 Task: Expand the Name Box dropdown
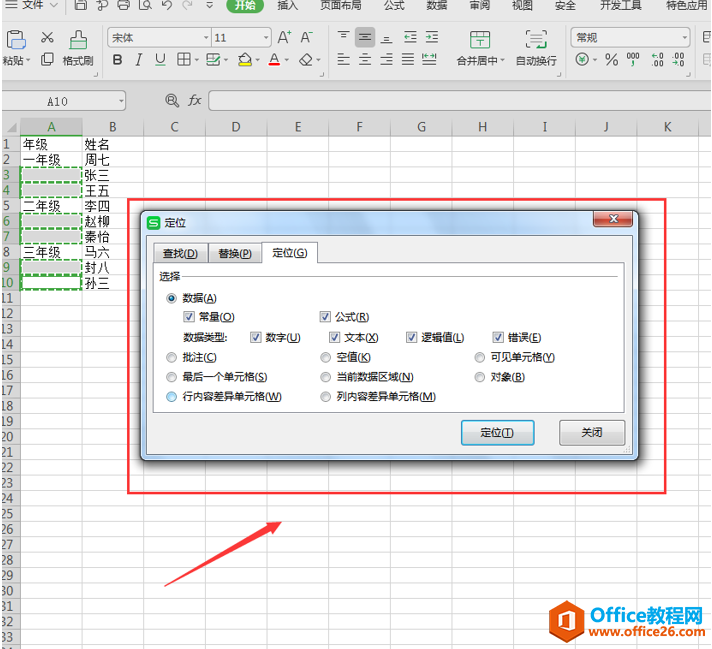[121, 101]
